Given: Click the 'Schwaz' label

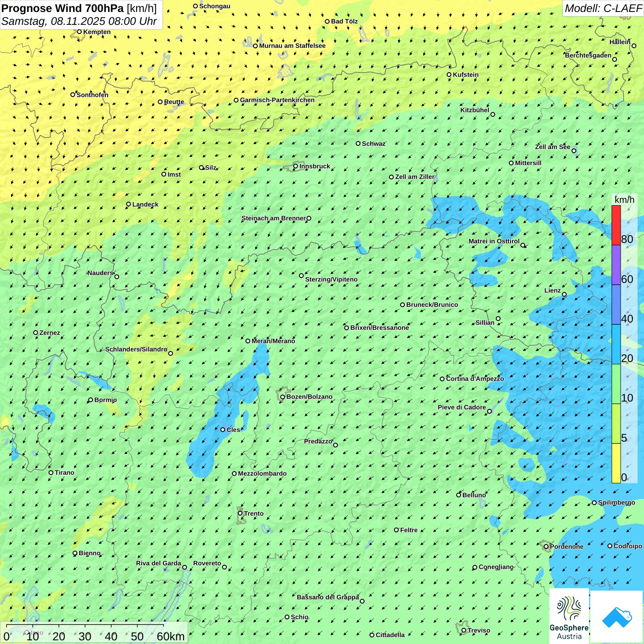Looking at the screenshot, I should pos(374,144).
